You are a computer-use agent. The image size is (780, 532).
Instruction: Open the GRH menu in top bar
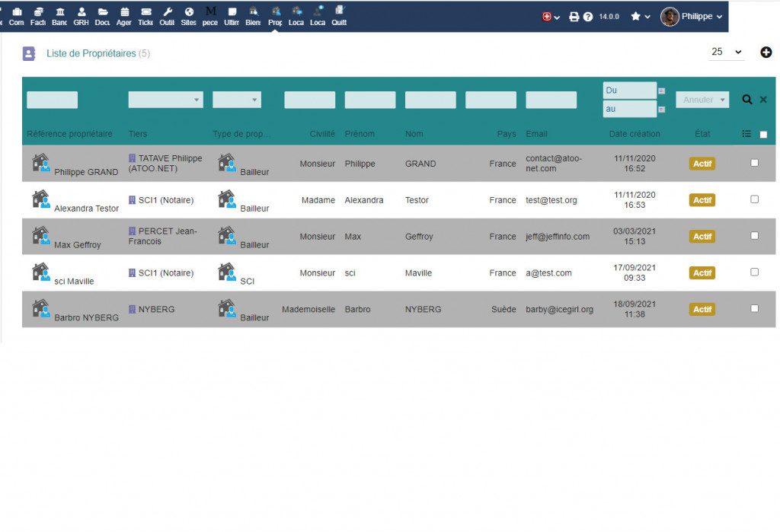point(81,16)
